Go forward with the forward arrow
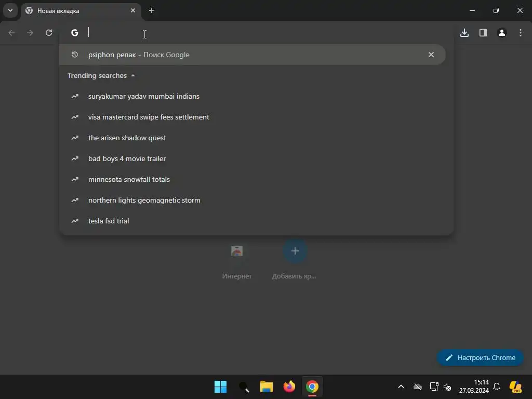Image resolution: width=532 pixels, height=399 pixels. point(30,33)
